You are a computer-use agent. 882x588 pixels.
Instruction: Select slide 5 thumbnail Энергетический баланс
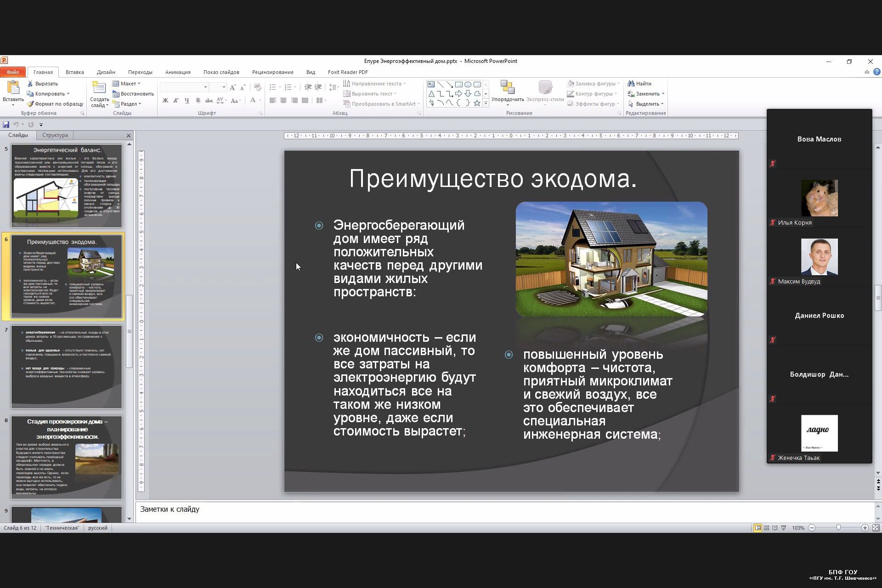(x=67, y=186)
